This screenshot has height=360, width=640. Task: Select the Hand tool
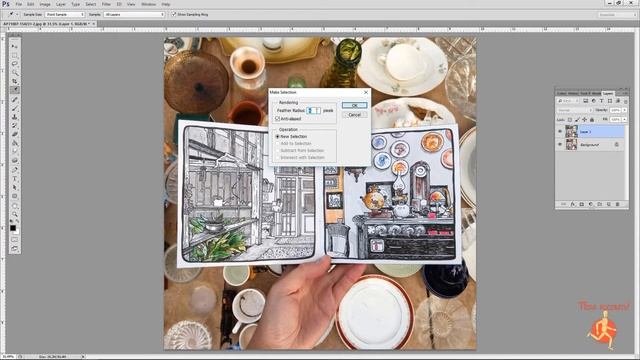point(14,206)
